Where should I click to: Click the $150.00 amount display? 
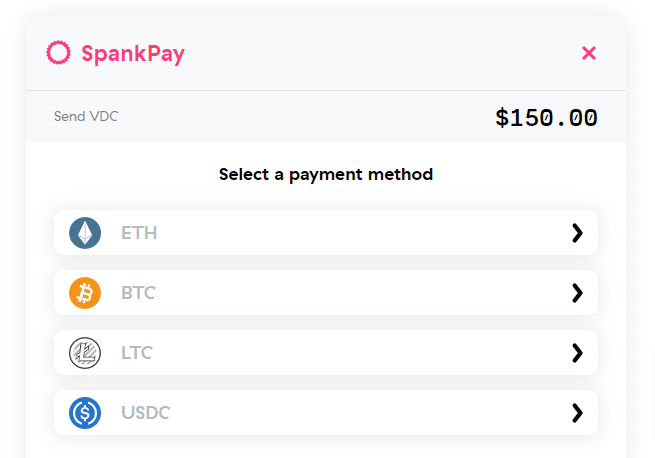546,117
